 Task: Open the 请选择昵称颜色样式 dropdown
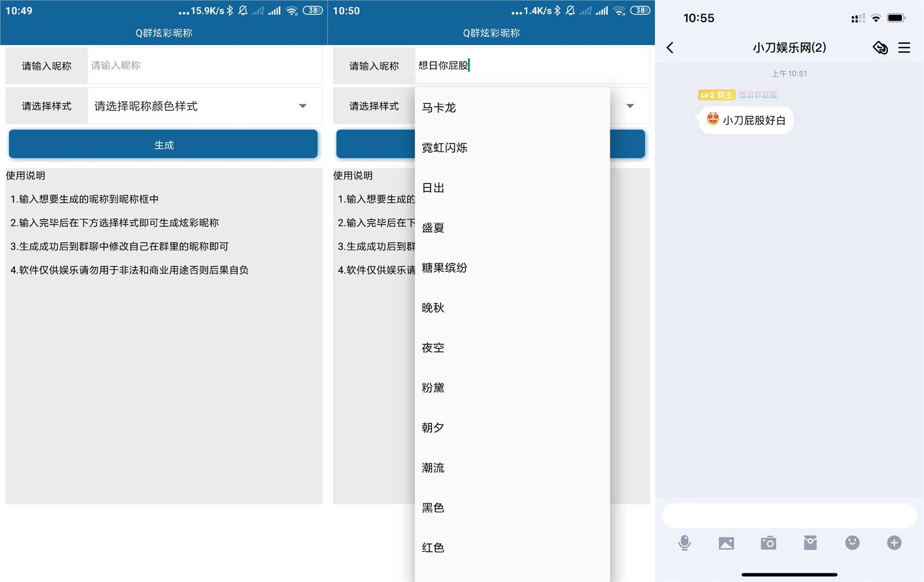[205, 106]
